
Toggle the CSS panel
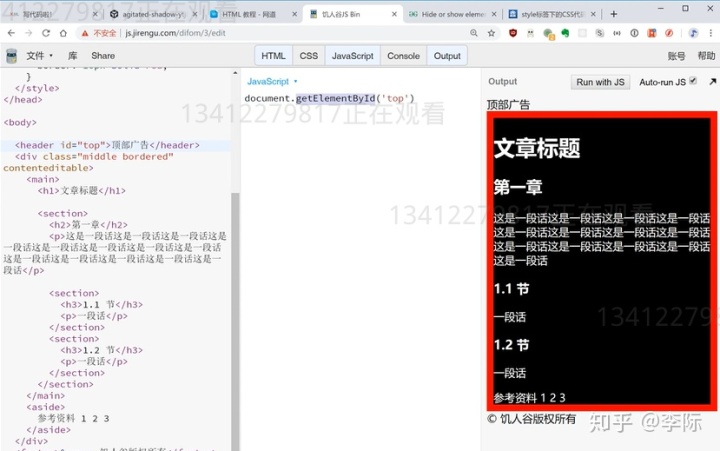pyautogui.click(x=309, y=56)
